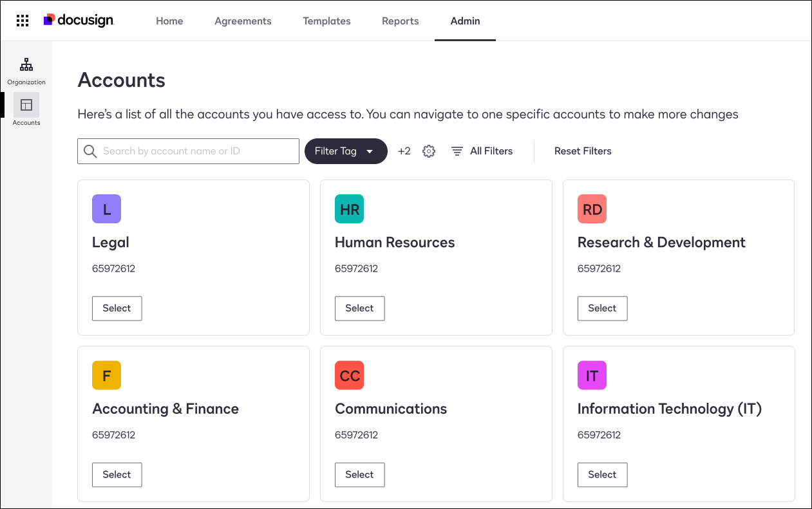Switch to the Reports tab
The image size is (812, 509).
(x=400, y=21)
